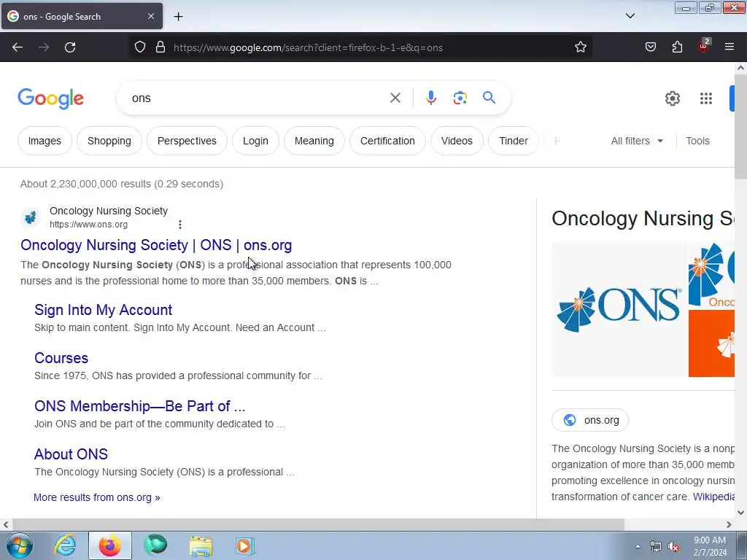This screenshot has height=560, width=747.
Task: Open the Wikipedia link in knowledge panel
Action: [x=713, y=497]
